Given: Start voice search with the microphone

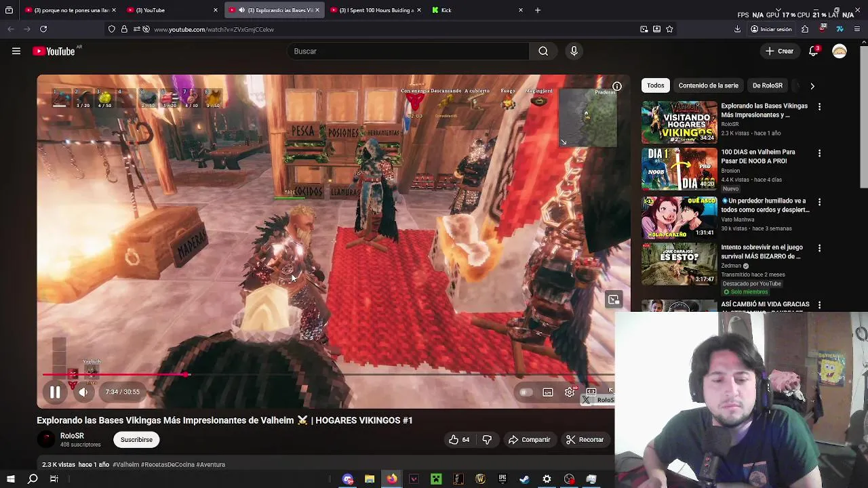Looking at the screenshot, I should tap(574, 51).
